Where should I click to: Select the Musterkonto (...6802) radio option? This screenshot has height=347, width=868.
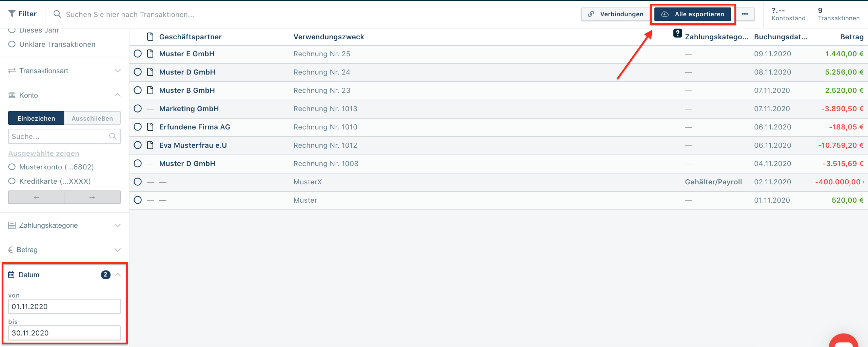tap(12, 167)
